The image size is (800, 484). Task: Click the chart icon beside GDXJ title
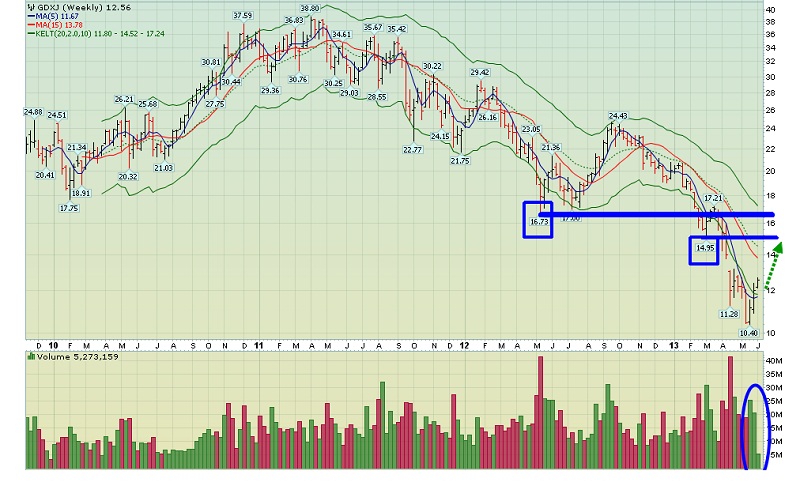coord(31,7)
